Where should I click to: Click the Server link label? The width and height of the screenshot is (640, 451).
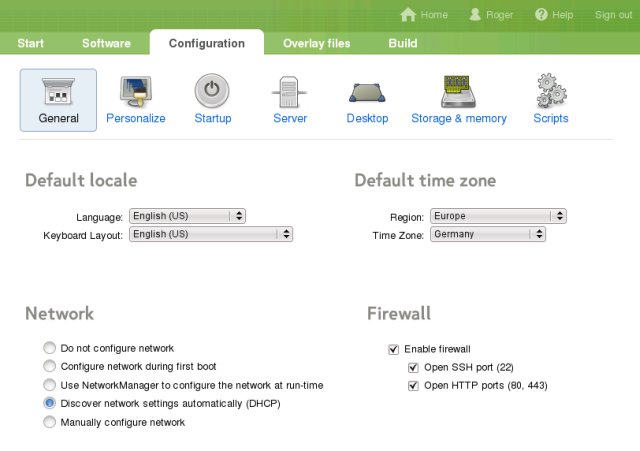click(x=290, y=118)
